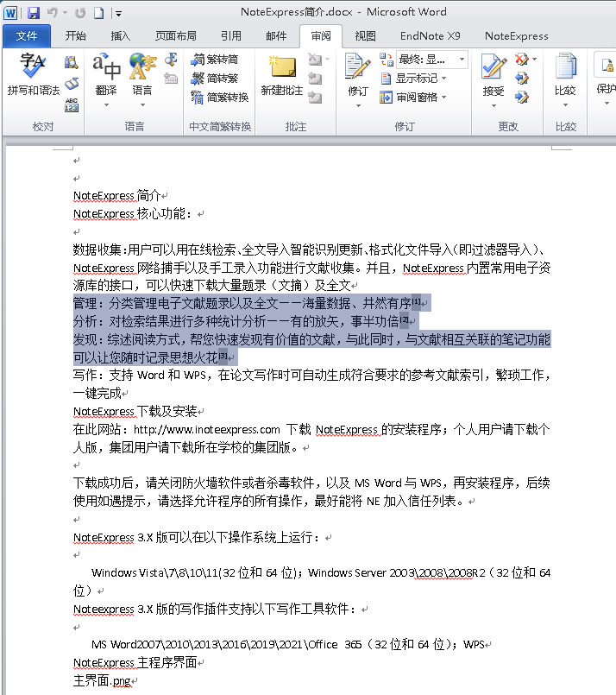
Task: Go to the Next Comment icon
Action: point(315,97)
